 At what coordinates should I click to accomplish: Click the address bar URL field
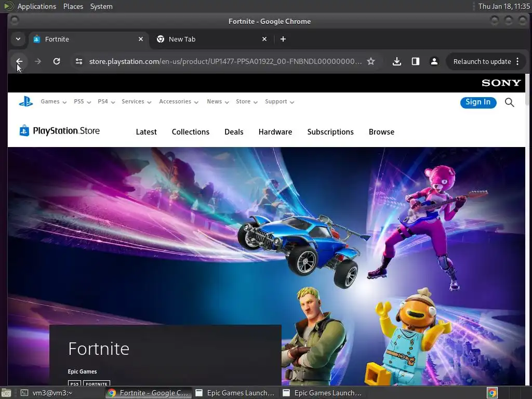pyautogui.click(x=225, y=61)
